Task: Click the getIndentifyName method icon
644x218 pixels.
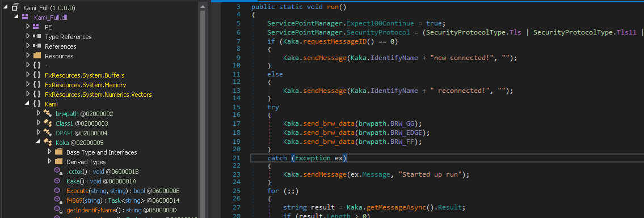Action: [x=58, y=210]
